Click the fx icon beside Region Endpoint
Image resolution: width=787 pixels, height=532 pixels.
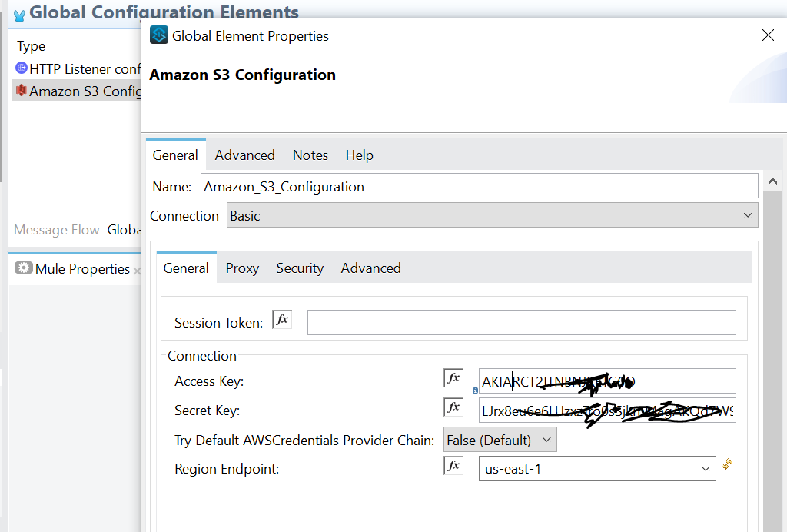[x=453, y=464]
